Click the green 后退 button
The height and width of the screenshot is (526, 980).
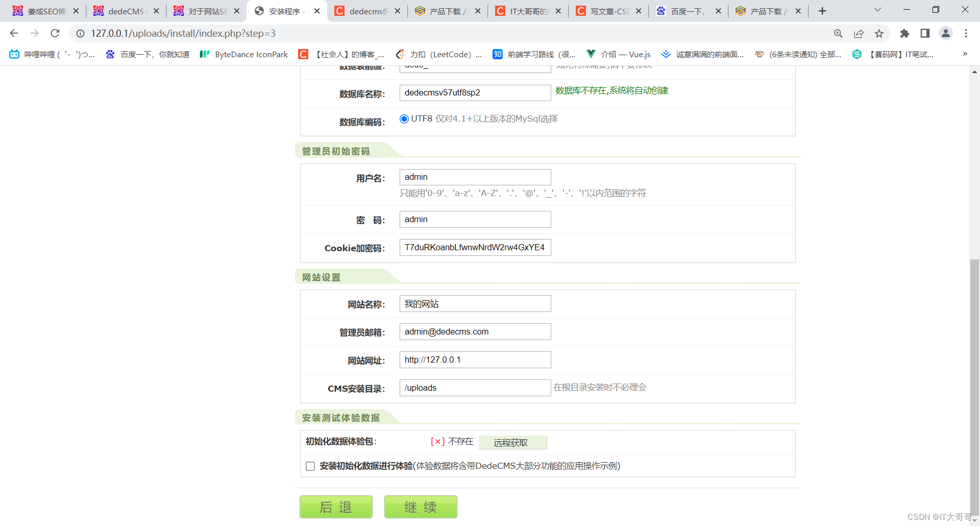pos(336,507)
